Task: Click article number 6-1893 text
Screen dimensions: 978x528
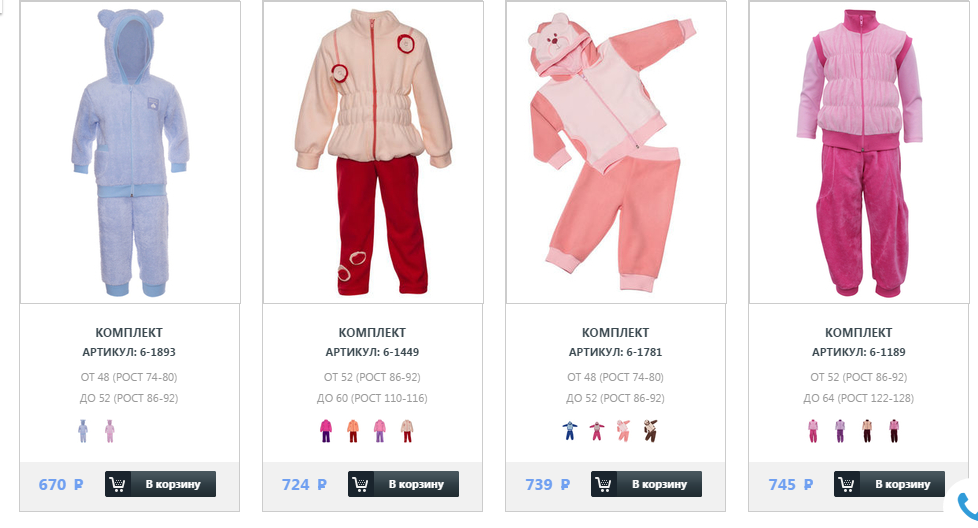Action: tap(158, 352)
